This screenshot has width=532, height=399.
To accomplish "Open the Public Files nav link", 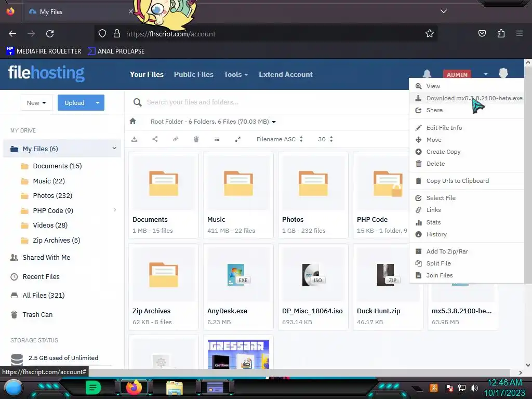I will click(x=194, y=74).
